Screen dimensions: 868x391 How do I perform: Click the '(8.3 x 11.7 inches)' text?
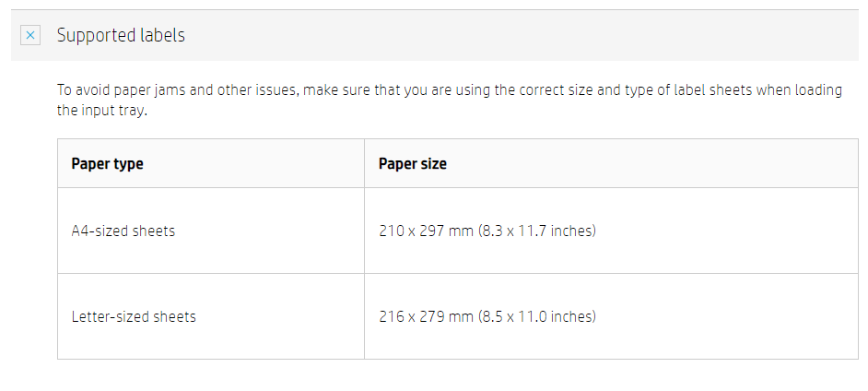point(536,231)
